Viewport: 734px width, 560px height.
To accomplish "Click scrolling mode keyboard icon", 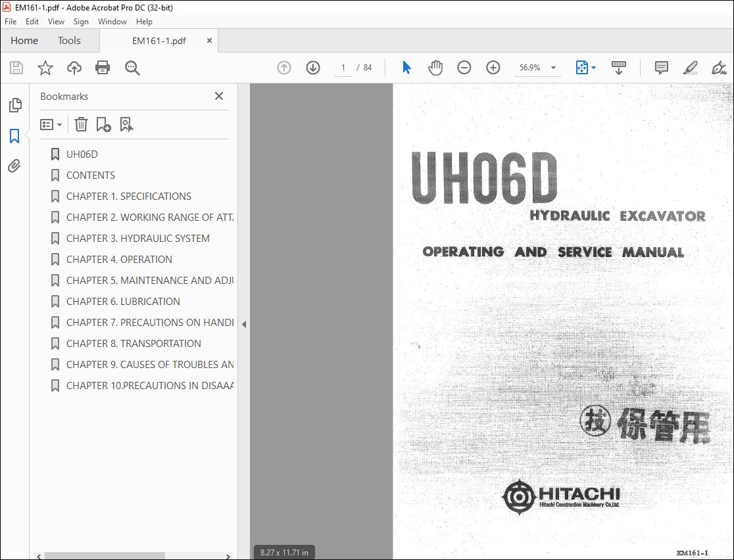I will 618,68.
